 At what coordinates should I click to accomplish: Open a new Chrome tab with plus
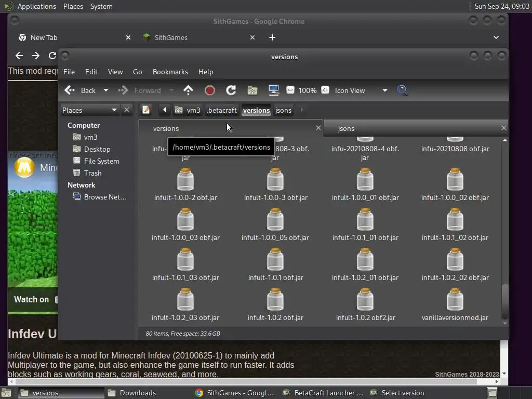(x=272, y=37)
